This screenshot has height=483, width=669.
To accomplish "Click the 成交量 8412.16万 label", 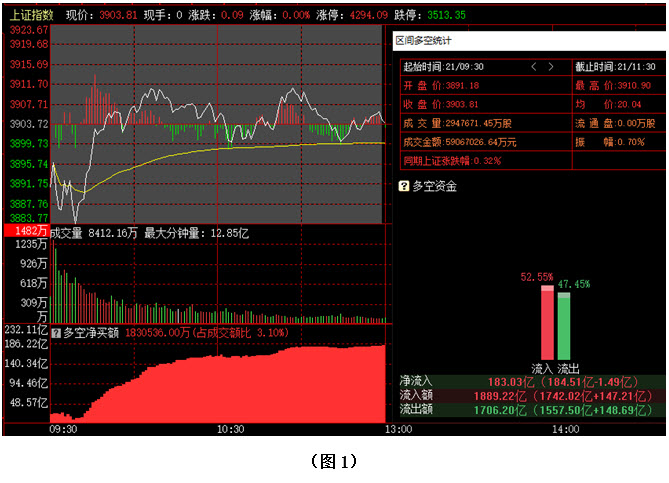I will [x=94, y=233].
